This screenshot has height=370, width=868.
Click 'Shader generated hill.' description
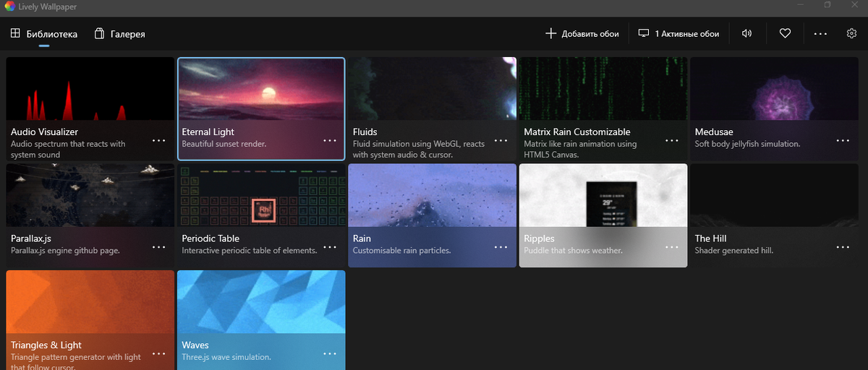point(734,251)
